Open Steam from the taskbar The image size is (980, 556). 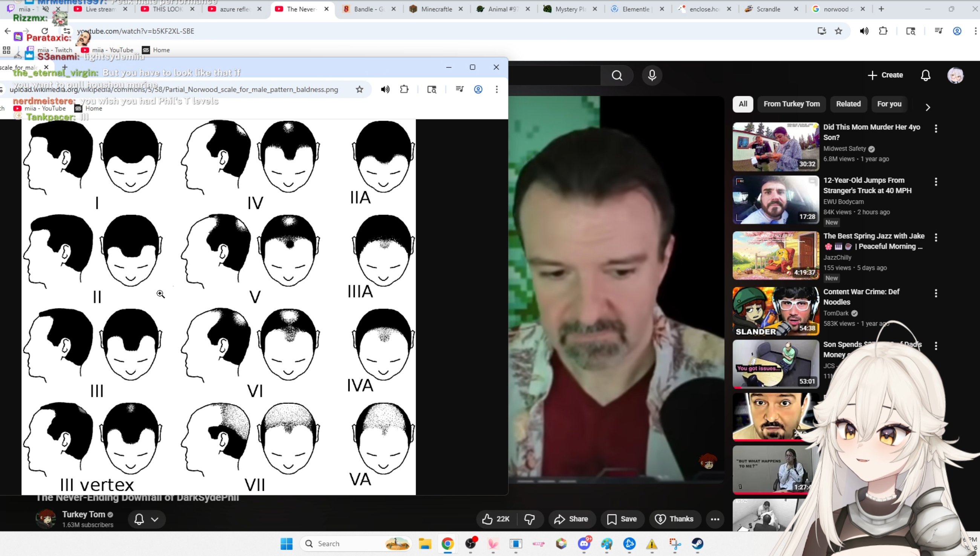point(697,544)
